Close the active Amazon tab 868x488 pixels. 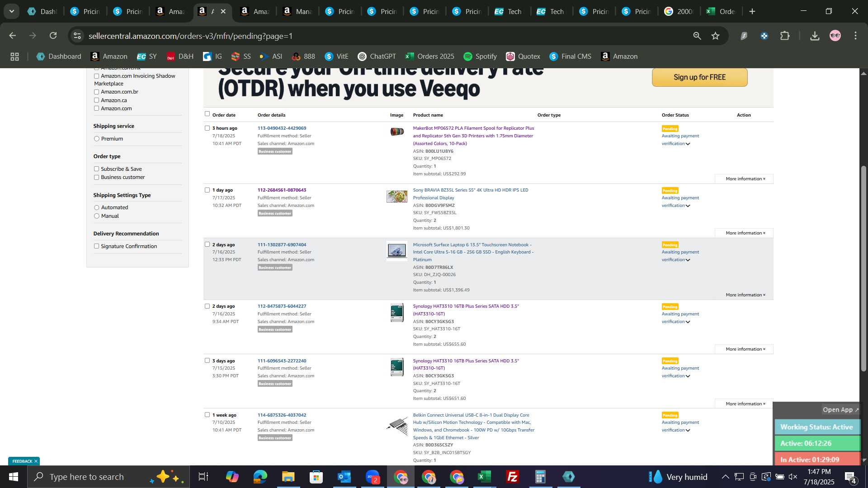pyautogui.click(x=223, y=11)
